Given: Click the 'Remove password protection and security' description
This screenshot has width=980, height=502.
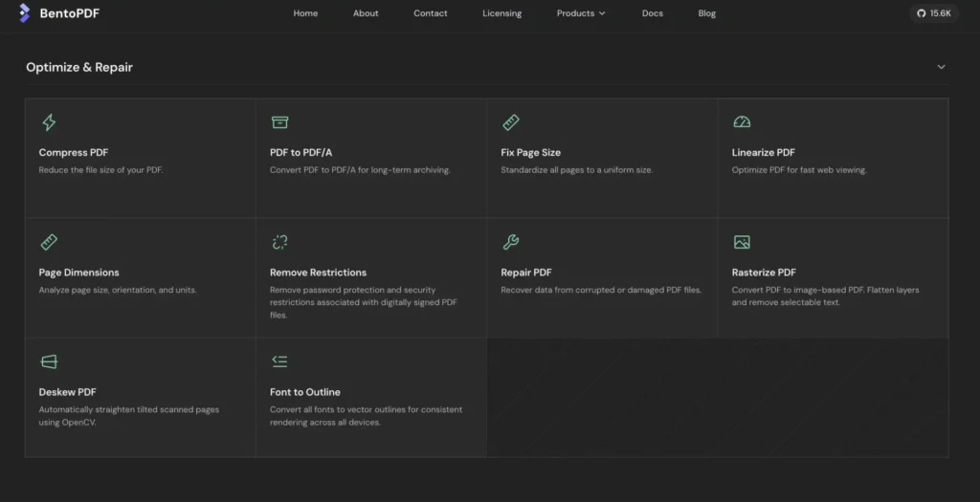Looking at the screenshot, I should (364, 302).
